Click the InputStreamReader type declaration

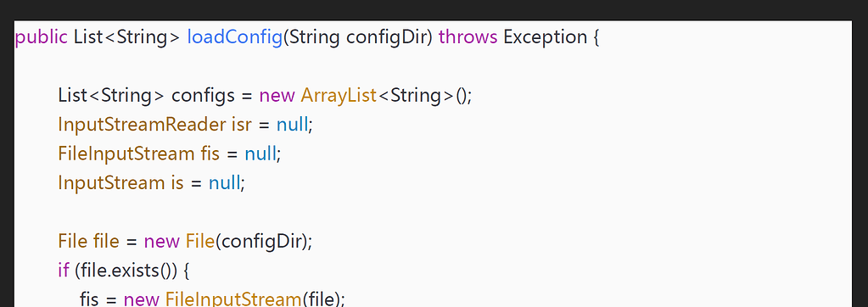coord(142,125)
